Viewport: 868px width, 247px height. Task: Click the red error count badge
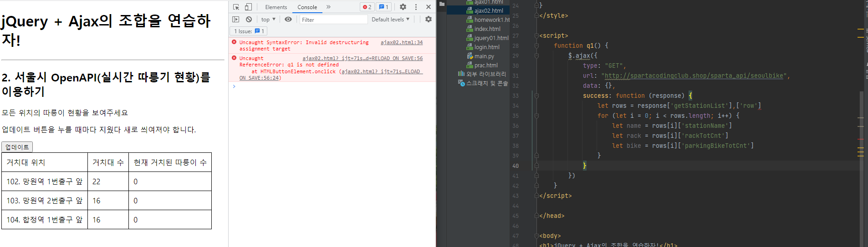tap(367, 7)
